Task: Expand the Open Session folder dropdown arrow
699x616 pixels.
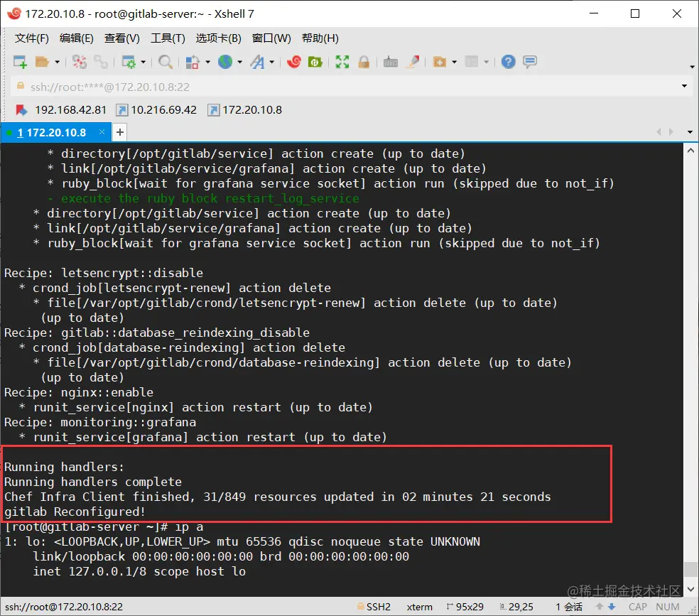Action: tap(57, 62)
